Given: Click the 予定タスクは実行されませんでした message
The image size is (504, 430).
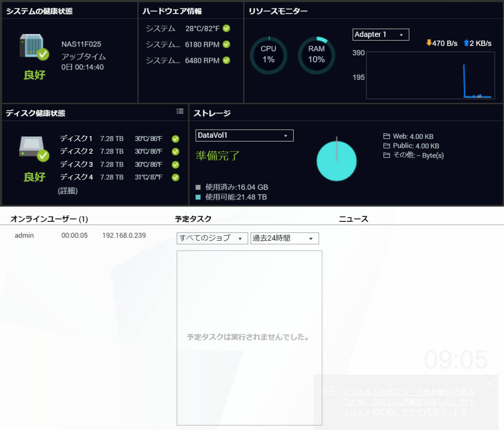Looking at the screenshot, I should click(248, 337).
